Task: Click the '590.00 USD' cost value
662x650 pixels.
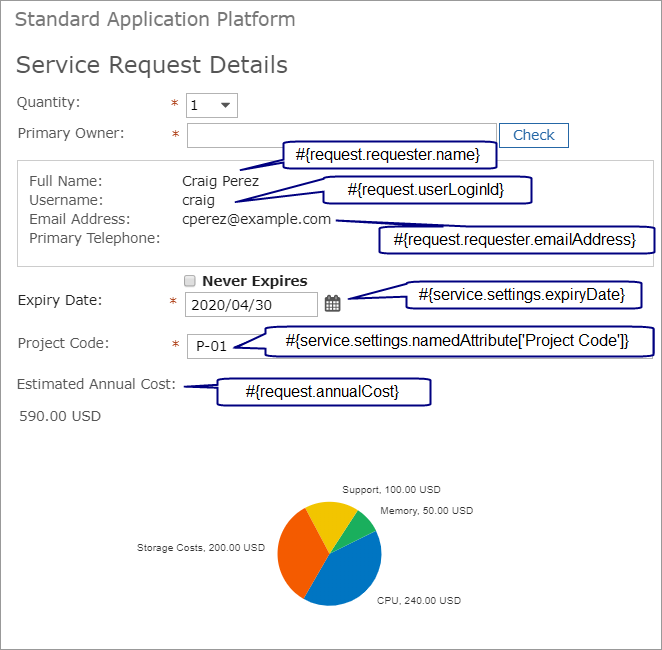Action: [60, 416]
